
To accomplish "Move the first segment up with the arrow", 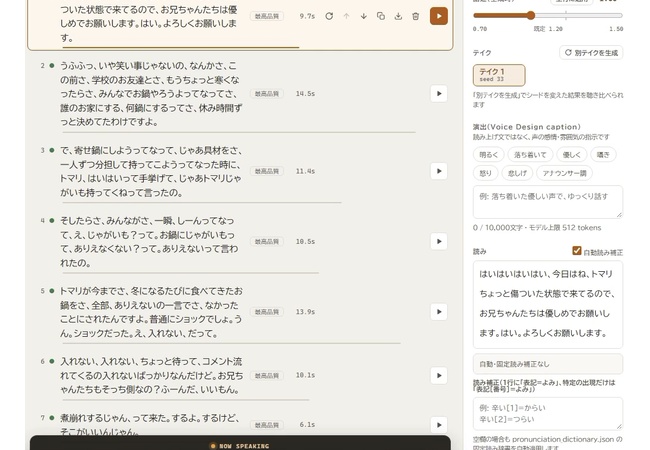I will coord(347,16).
